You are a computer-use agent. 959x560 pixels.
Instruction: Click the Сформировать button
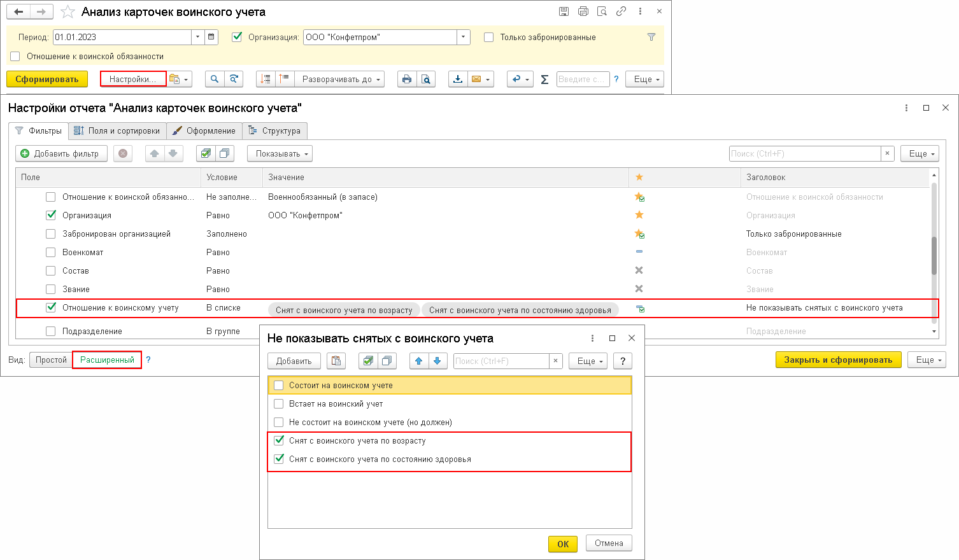(x=47, y=79)
